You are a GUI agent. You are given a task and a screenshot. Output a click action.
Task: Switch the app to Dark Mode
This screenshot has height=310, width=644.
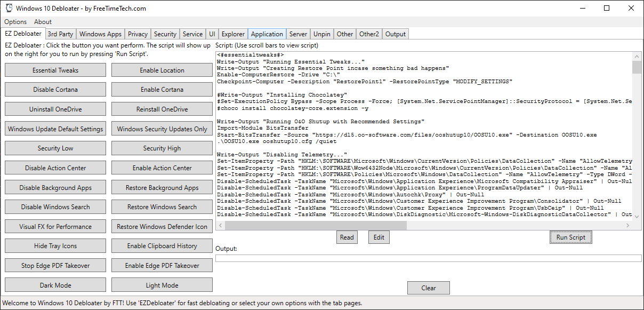click(x=55, y=284)
